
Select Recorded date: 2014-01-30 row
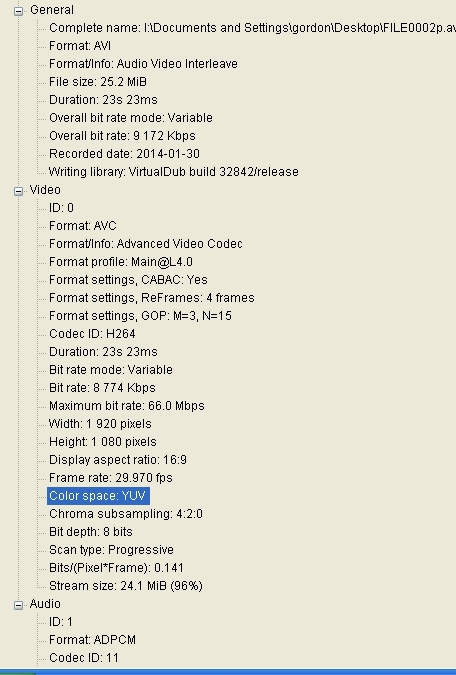pyautogui.click(x=124, y=154)
